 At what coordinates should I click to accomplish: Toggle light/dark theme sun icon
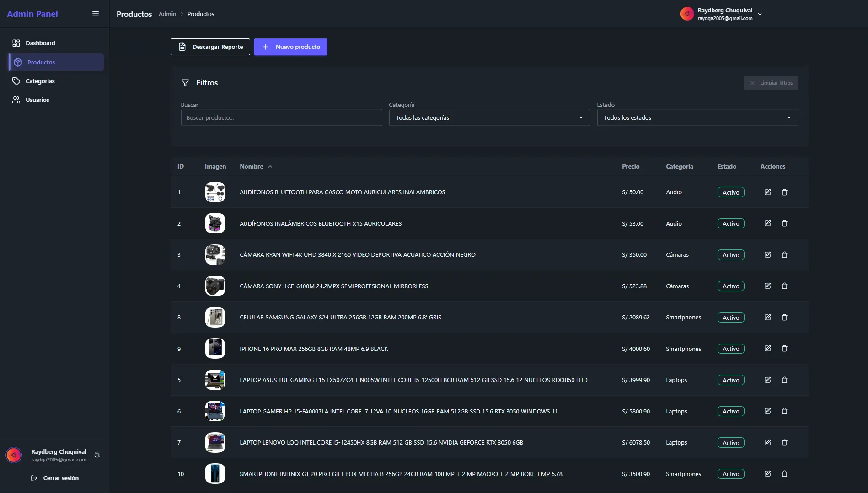point(97,455)
